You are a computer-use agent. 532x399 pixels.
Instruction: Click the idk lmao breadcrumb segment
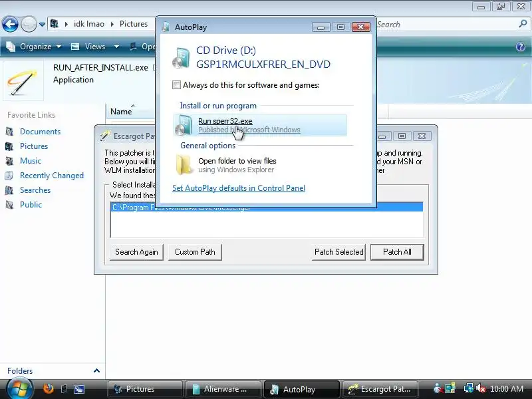coord(89,24)
